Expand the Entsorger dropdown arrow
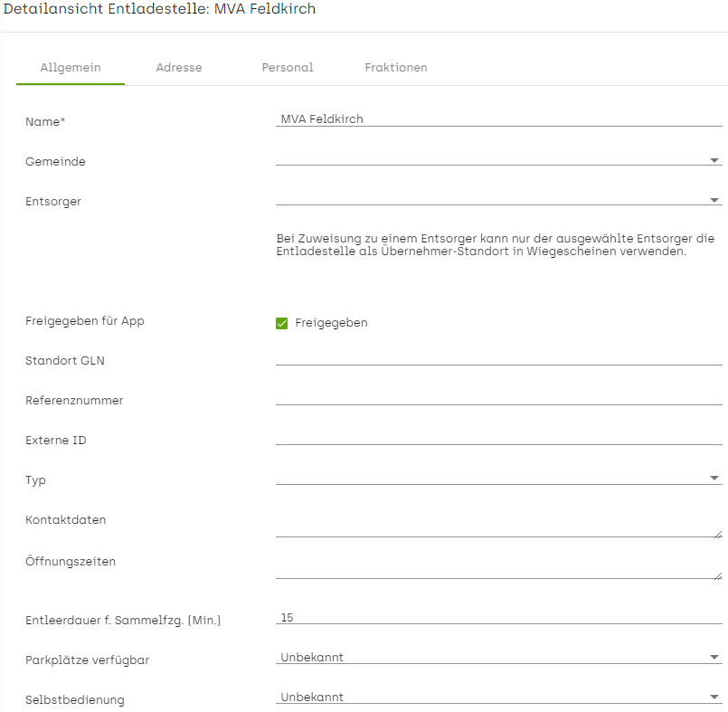 pyautogui.click(x=714, y=201)
